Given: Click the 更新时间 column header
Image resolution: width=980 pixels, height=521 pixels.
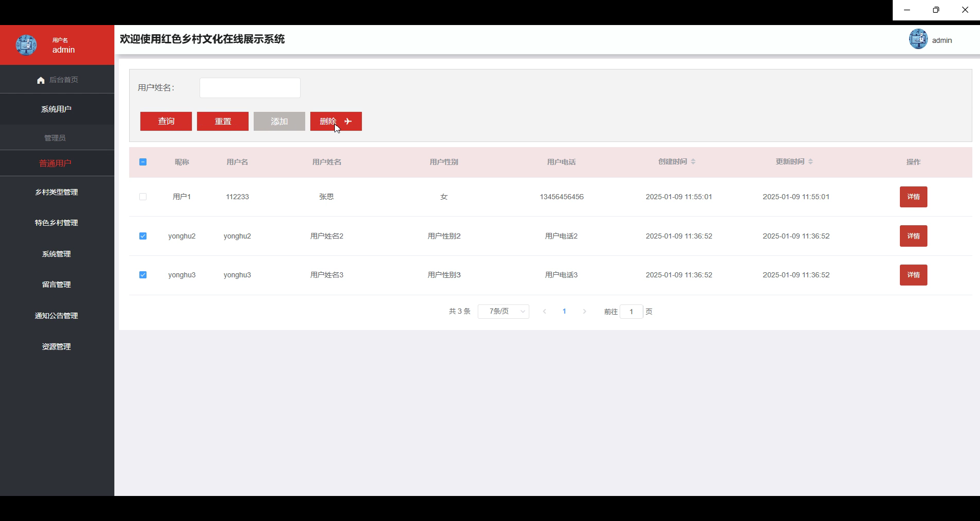Looking at the screenshot, I should click(x=790, y=162).
